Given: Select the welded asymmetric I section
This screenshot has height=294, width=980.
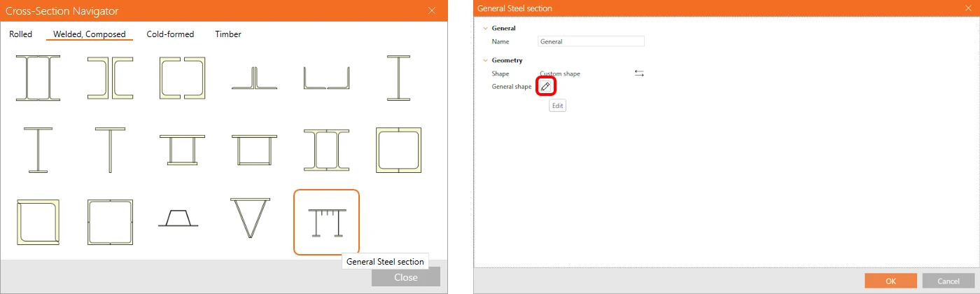Looking at the screenshot, I should (38, 150).
